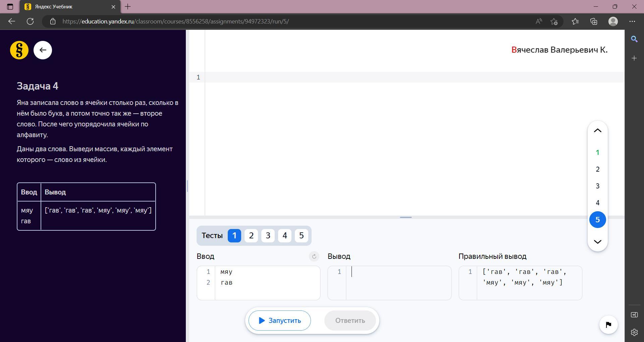Click the flag report button
The image size is (644, 342).
pyautogui.click(x=608, y=325)
